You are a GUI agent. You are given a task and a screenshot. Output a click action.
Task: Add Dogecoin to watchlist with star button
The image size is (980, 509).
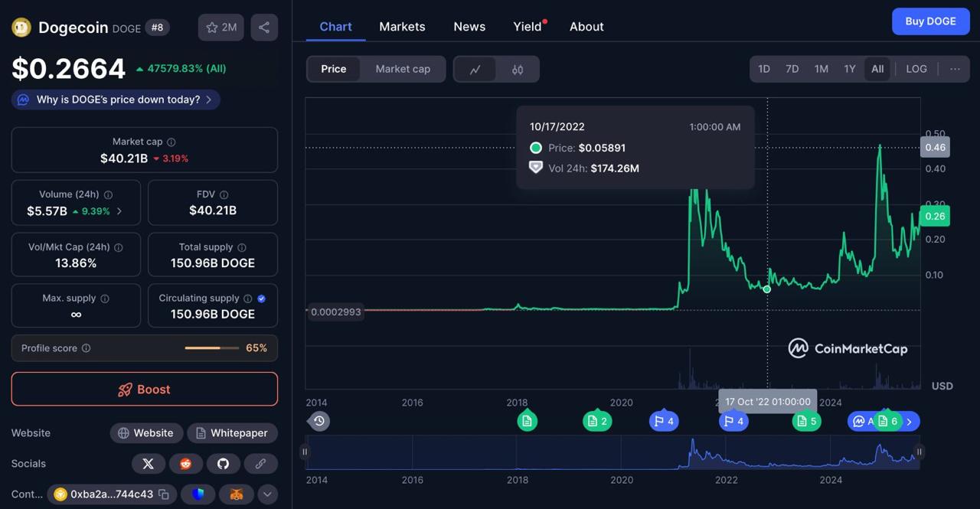coord(221,28)
